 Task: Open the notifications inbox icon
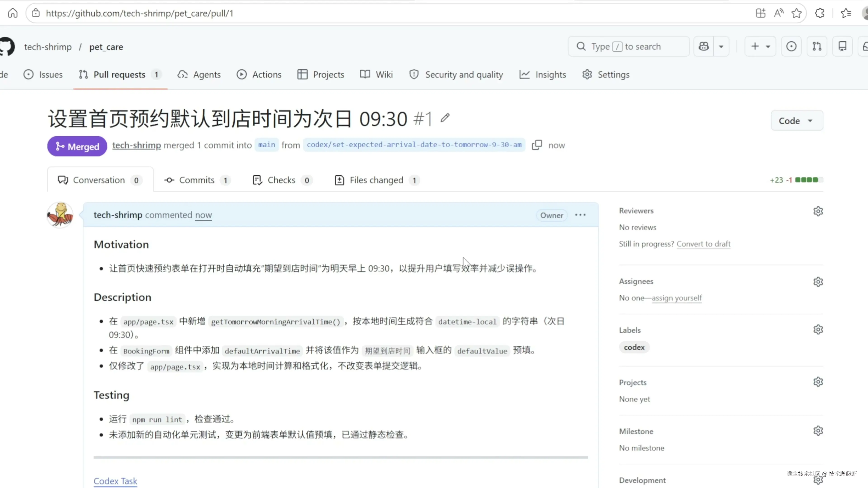pos(865,47)
